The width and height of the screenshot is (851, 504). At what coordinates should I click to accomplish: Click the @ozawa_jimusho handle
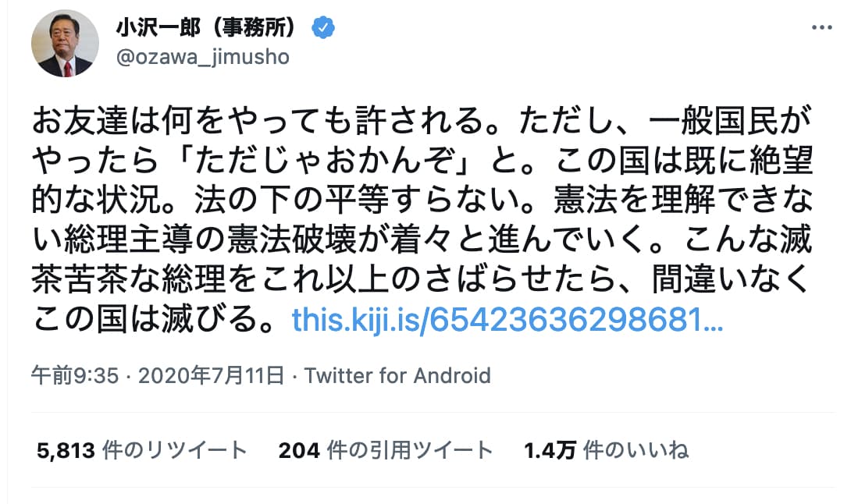pyautogui.click(x=202, y=57)
